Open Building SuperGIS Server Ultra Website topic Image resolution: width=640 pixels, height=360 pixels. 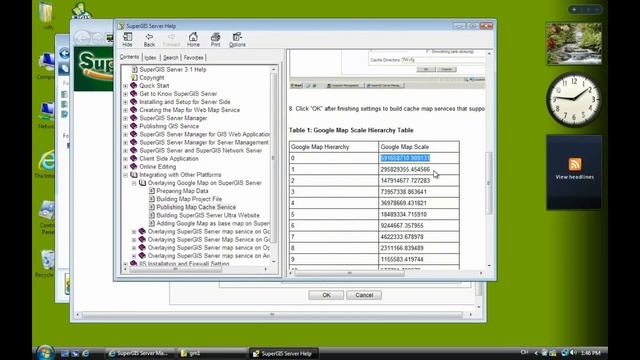pos(208,216)
